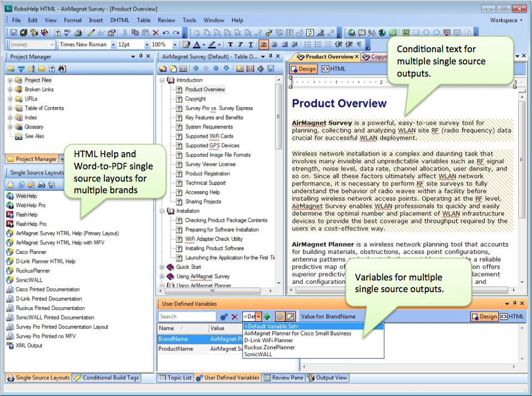Open the 100% zoom dropdown
This screenshot has width=532, height=396.
click(x=175, y=44)
